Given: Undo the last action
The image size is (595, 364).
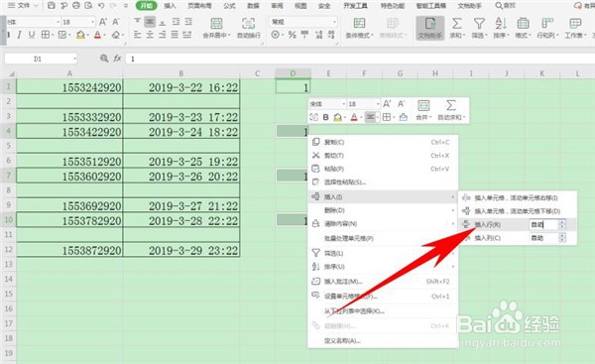Looking at the screenshot, I should (x=101, y=6).
